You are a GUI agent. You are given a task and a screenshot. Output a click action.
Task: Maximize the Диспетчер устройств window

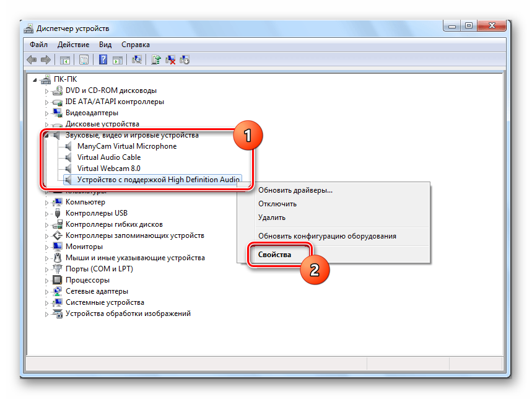(469, 25)
